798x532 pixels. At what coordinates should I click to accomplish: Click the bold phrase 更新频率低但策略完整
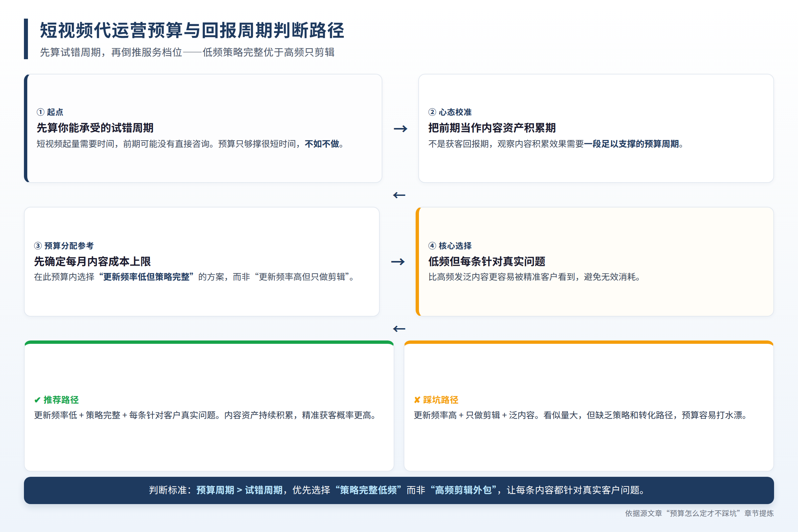(146, 277)
